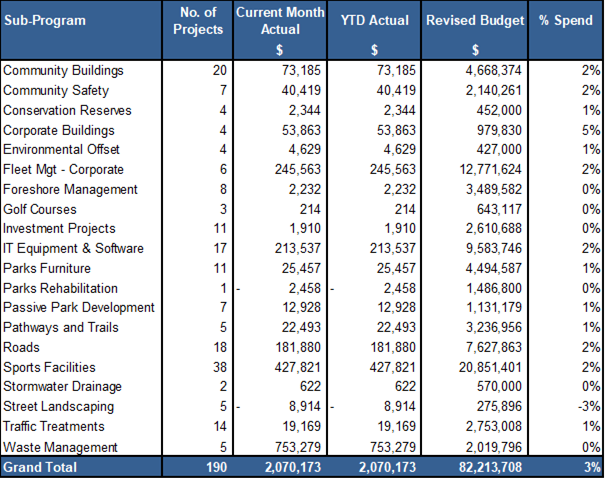Click the Pathways and Trails label

click(x=61, y=327)
